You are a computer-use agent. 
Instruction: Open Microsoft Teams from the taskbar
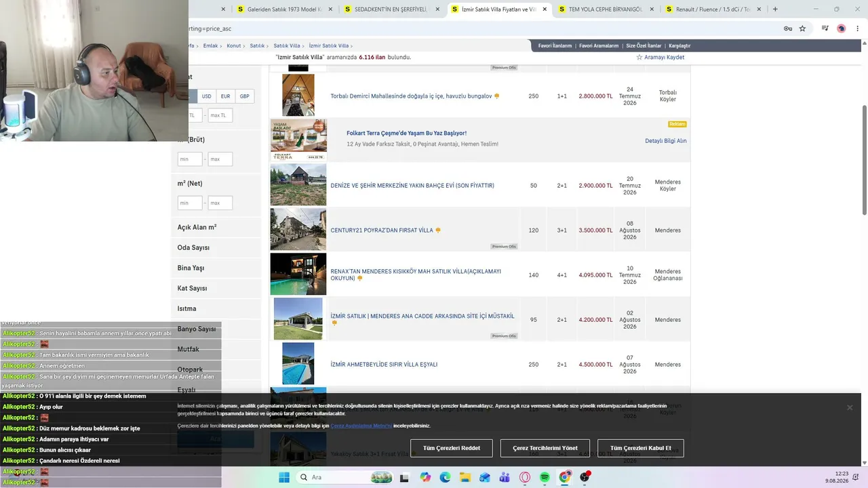coord(505,477)
